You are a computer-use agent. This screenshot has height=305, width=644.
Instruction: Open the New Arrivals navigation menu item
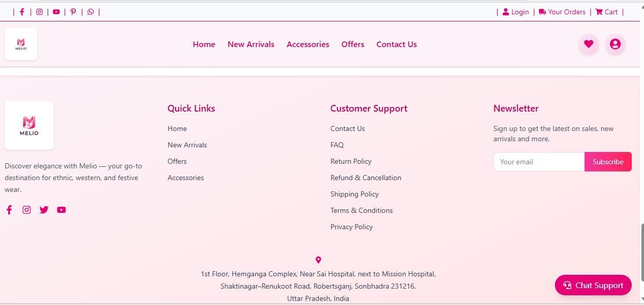tap(251, 45)
